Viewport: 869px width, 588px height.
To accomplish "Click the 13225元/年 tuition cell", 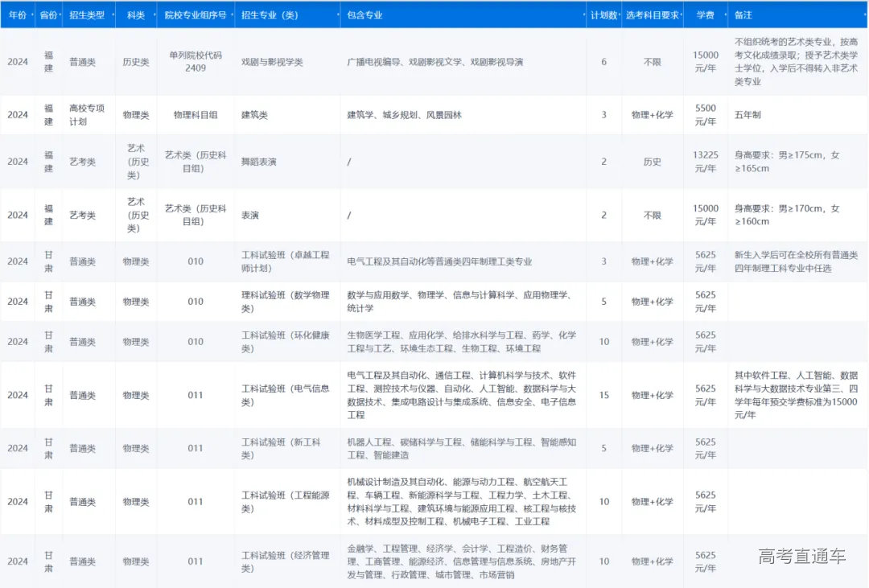I will click(x=705, y=162).
